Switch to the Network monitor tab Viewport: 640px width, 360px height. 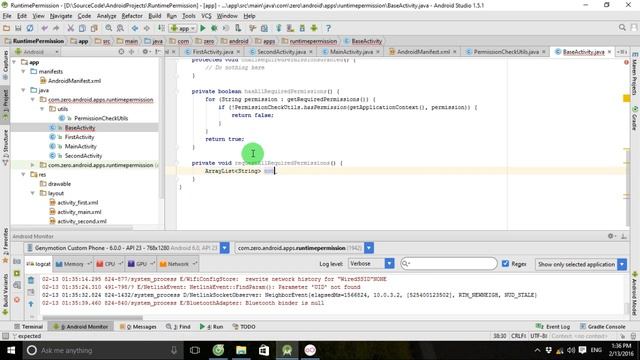(178, 264)
